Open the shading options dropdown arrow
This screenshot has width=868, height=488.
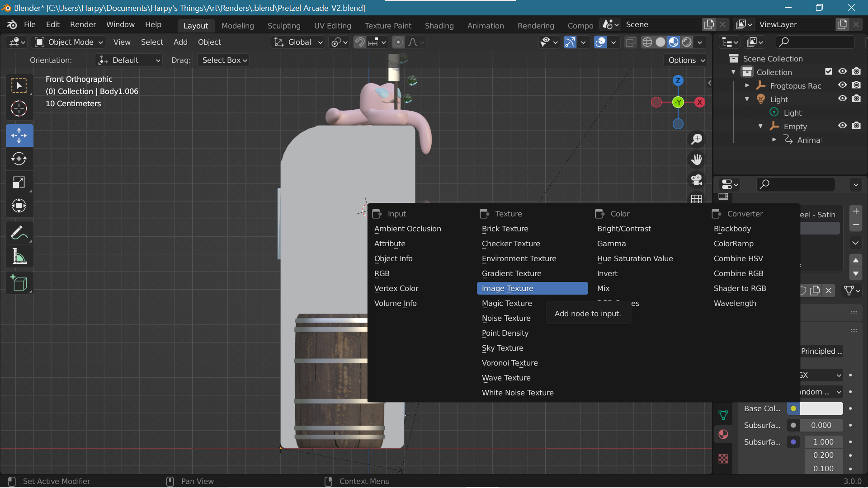tap(700, 42)
